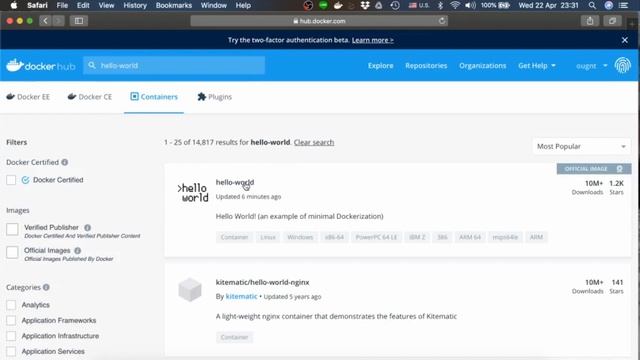Click in the Docker Hub search field
This screenshot has height=360, width=640.
[x=174, y=65]
